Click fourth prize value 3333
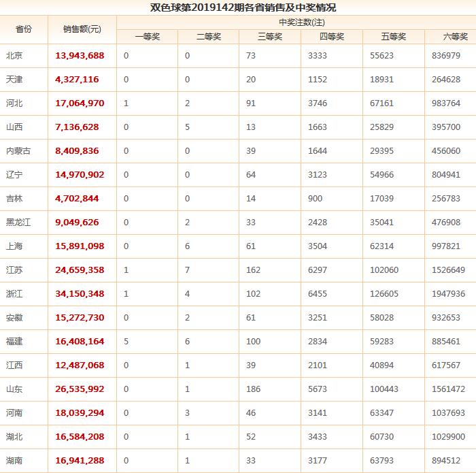 click(318, 56)
